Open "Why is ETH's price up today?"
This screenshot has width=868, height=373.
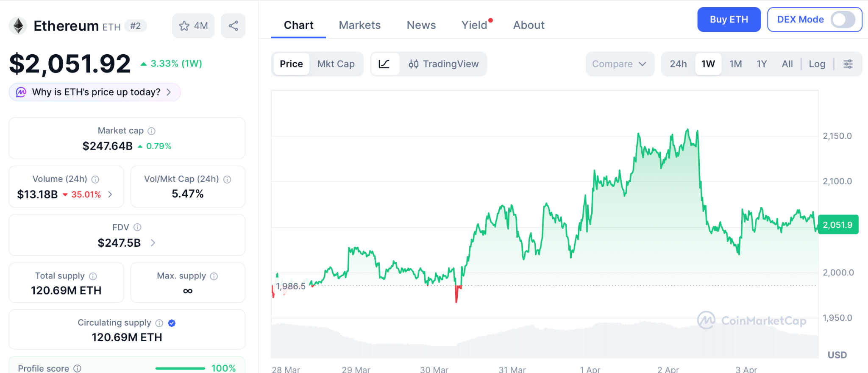(95, 92)
